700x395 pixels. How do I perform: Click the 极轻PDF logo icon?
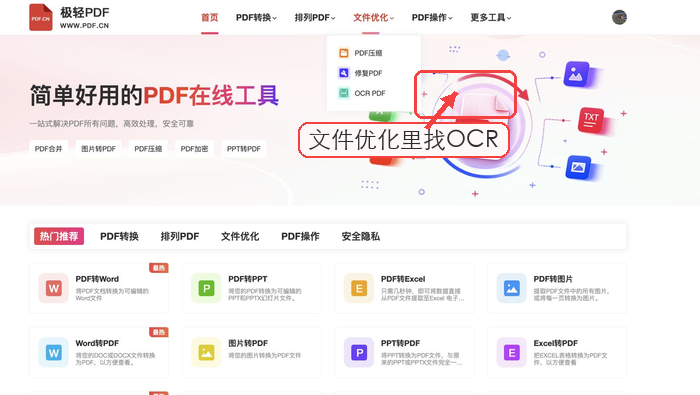41,17
